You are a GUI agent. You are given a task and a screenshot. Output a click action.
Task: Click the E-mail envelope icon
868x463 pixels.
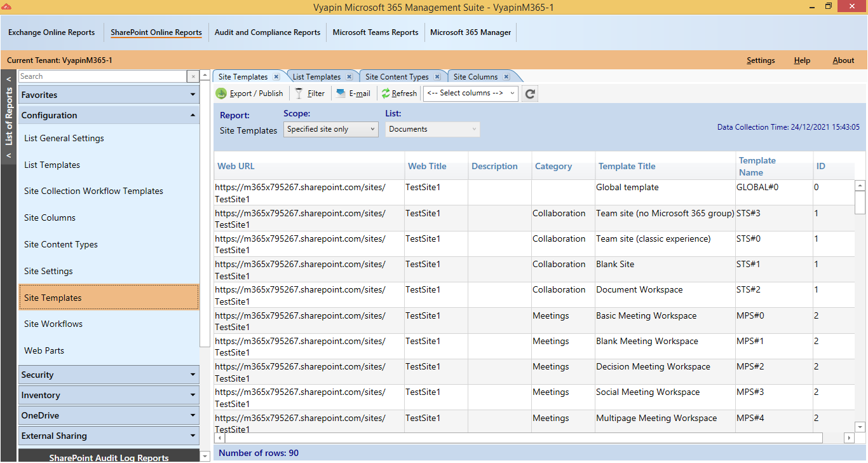pyautogui.click(x=341, y=93)
